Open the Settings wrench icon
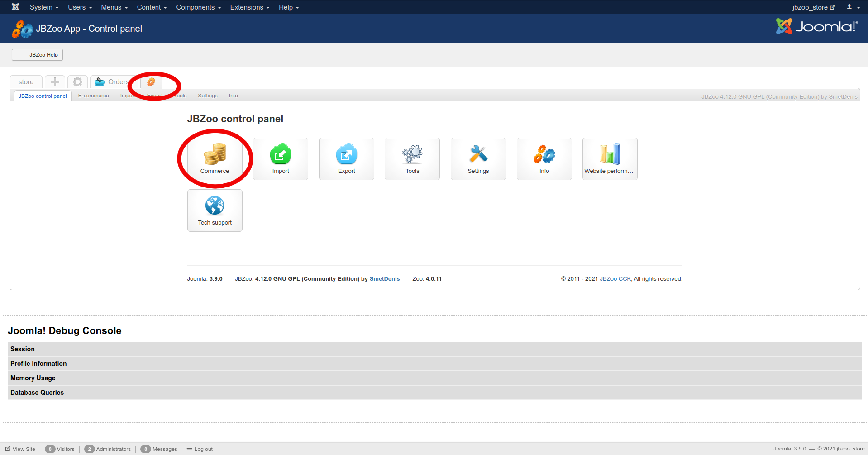 point(478,159)
